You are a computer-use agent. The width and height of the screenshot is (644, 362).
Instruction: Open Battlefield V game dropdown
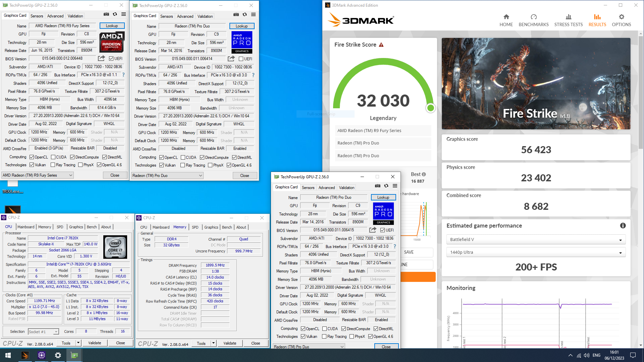(x=536, y=240)
